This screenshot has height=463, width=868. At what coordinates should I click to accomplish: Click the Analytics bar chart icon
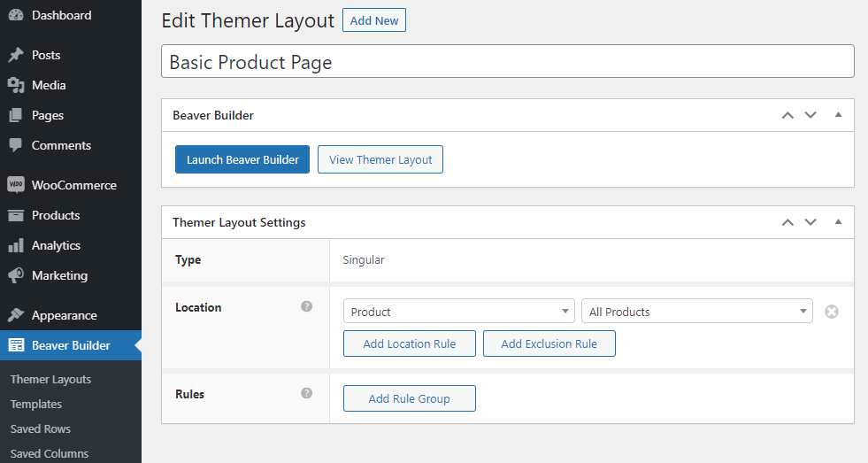point(16,245)
